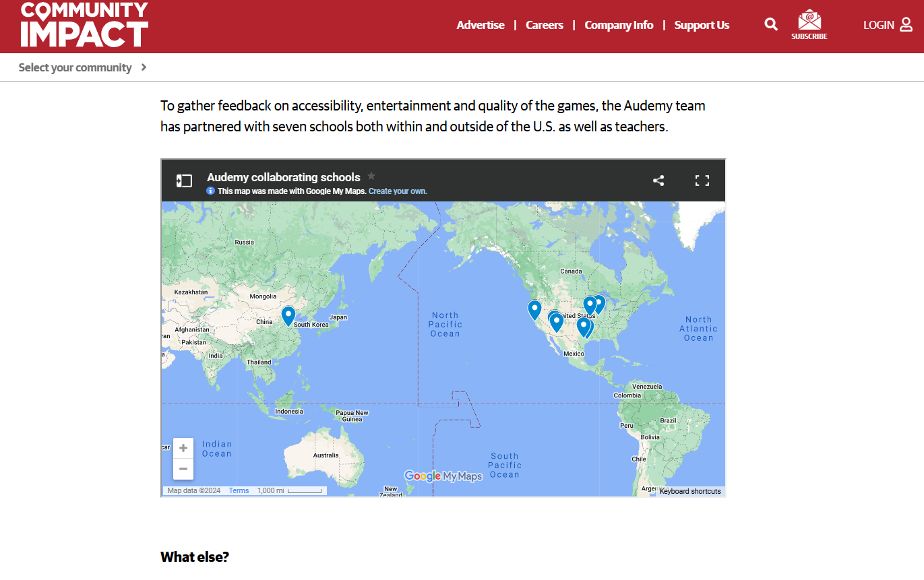Star the Audemy collaborating schools map
This screenshot has height=580, width=924.
pyautogui.click(x=371, y=176)
